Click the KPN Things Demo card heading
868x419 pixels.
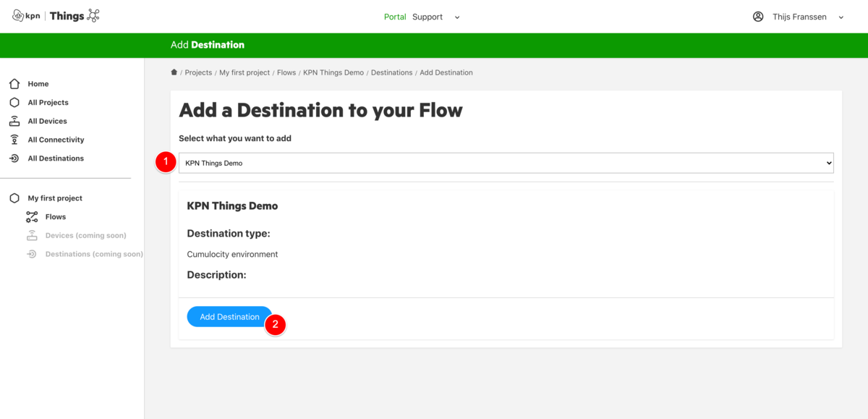pyautogui.click(x=232, y=206)
